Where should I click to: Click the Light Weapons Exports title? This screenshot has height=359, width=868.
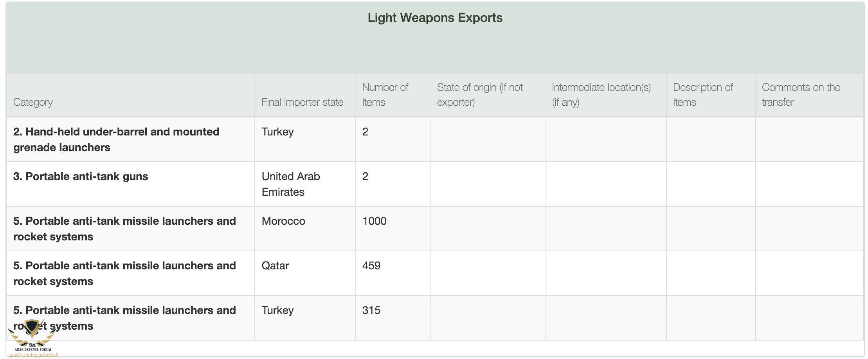[435, 18]
